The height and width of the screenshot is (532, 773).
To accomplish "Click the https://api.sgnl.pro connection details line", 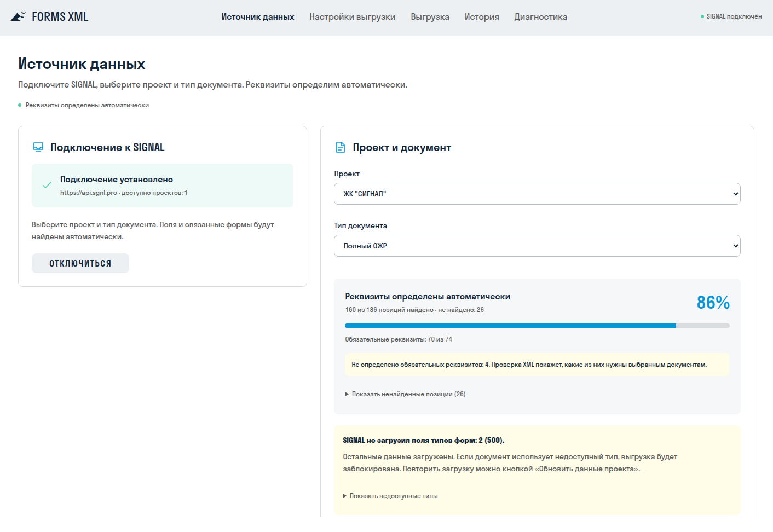I will tap(124, 193).
